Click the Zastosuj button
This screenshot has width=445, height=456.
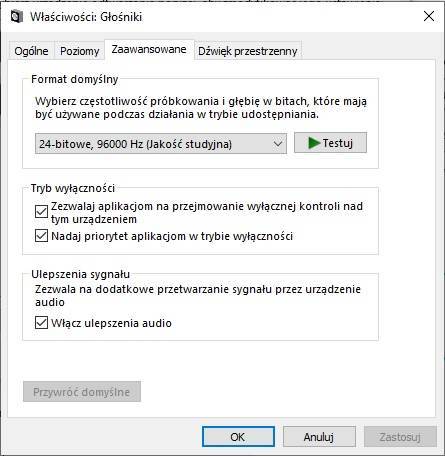(x=400, y=437)
